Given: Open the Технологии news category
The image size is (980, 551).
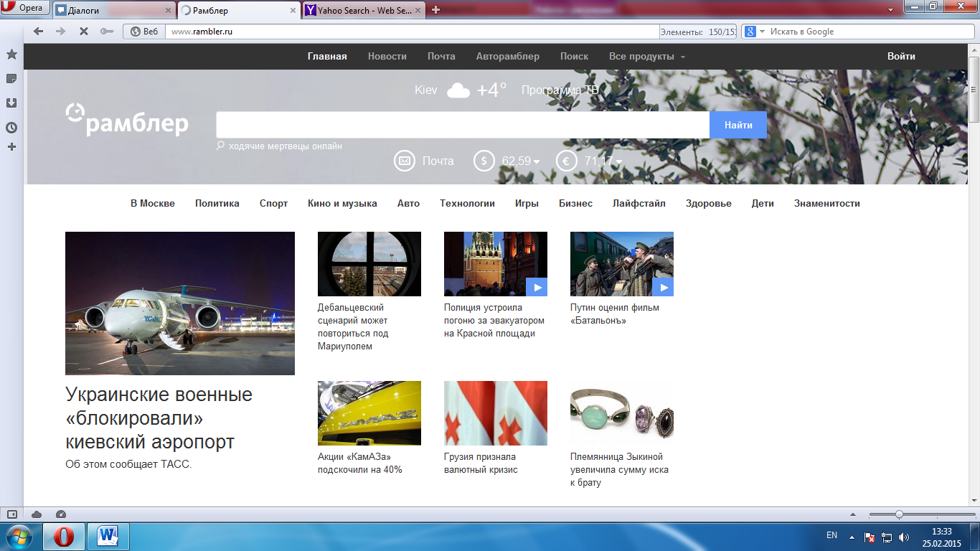Looking at the screenshot, I should click(x=468, y=204).
